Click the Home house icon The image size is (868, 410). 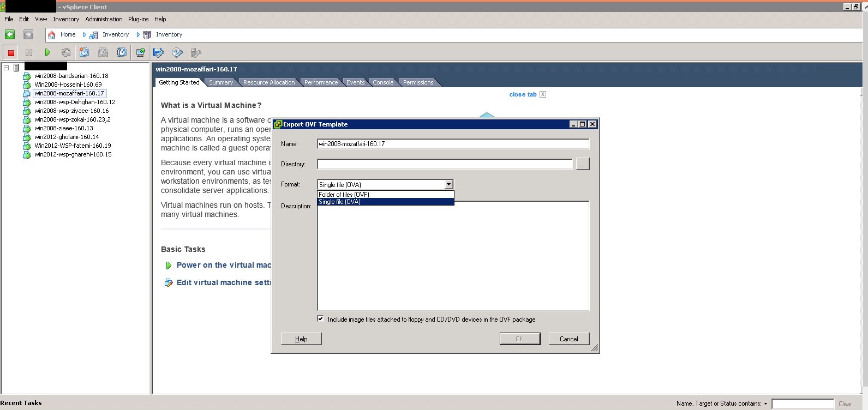point(52,34)
